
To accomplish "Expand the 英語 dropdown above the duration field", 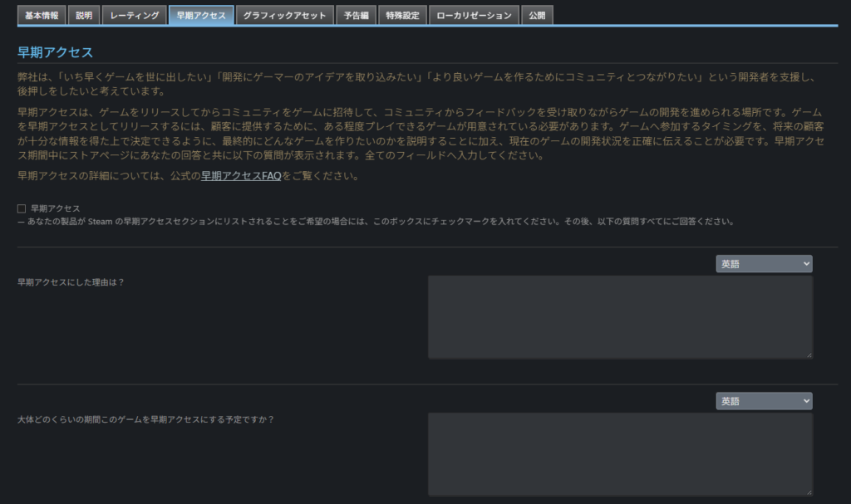I will click(764, 401).
